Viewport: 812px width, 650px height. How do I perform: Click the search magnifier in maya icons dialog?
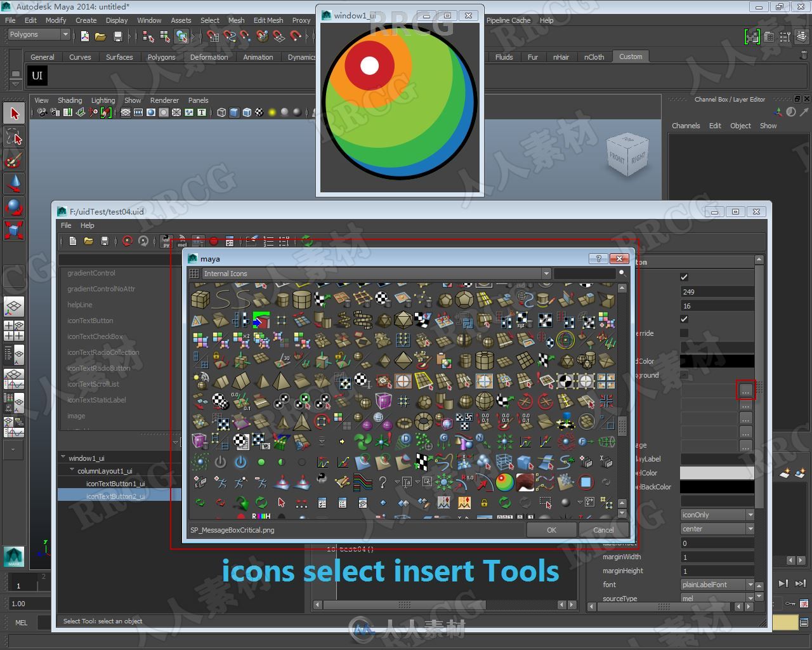(622, 273)
